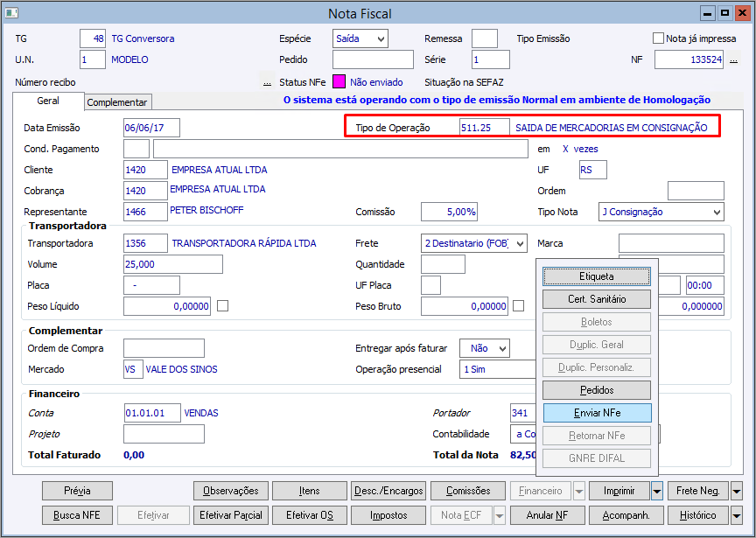
Task: Click 'GNRE DIFAL' in the popup menu
Action: tap(597, 458)
